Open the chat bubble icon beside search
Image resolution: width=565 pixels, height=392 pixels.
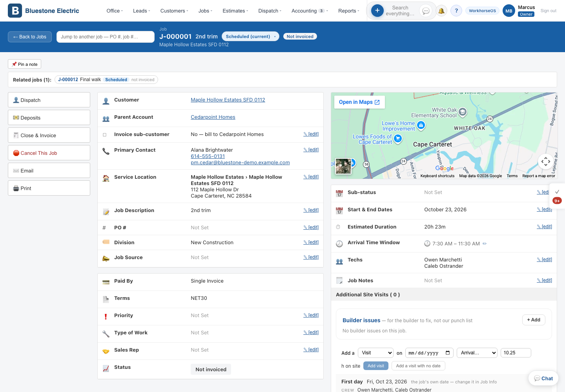tap(426, 11)
